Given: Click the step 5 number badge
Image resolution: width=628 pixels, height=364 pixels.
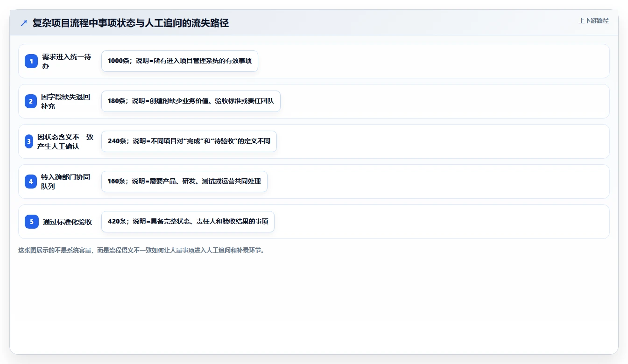Looking at the screenshot, I should coord(32,222).
